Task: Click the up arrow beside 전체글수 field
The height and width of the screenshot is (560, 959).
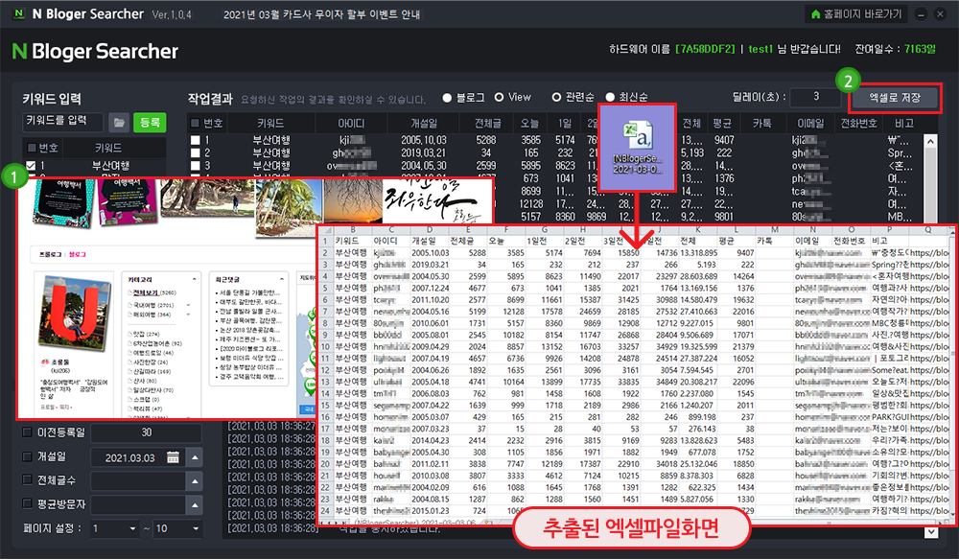Action: pyautogui.click(x=195, y=481)
